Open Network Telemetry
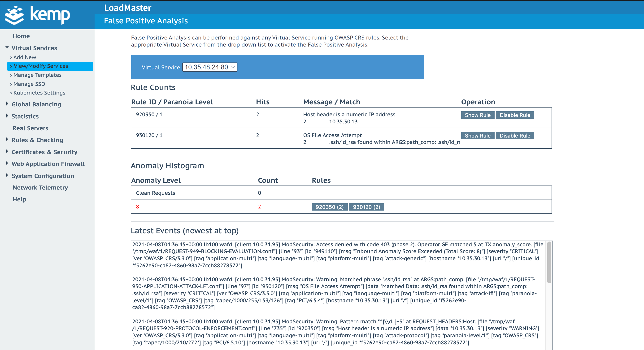Screen dimensions: 644x350 point(40,187)
